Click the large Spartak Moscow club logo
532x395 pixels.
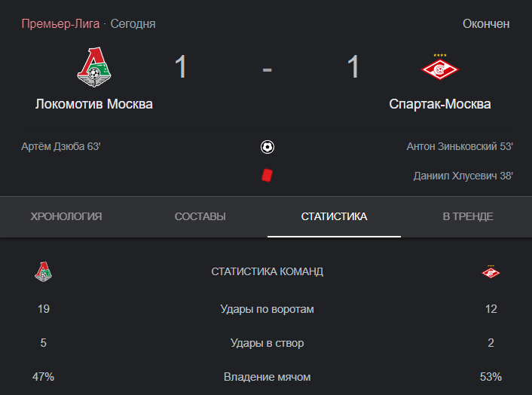point(440,67)
